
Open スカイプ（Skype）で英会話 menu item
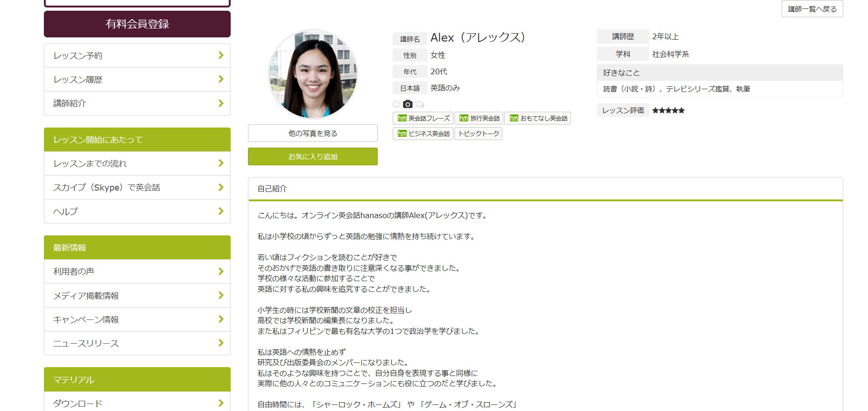pyautogui.click(x=137, y=187)
